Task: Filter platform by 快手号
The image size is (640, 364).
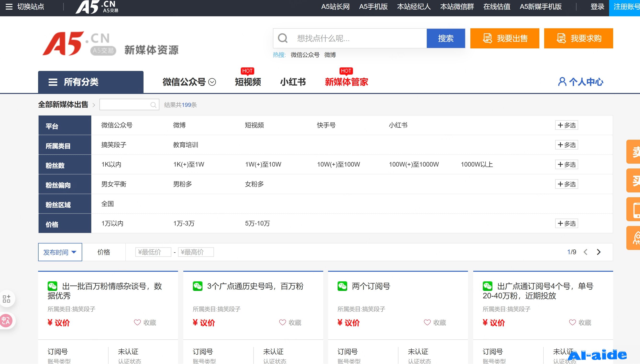Action: tap(326, 125)
